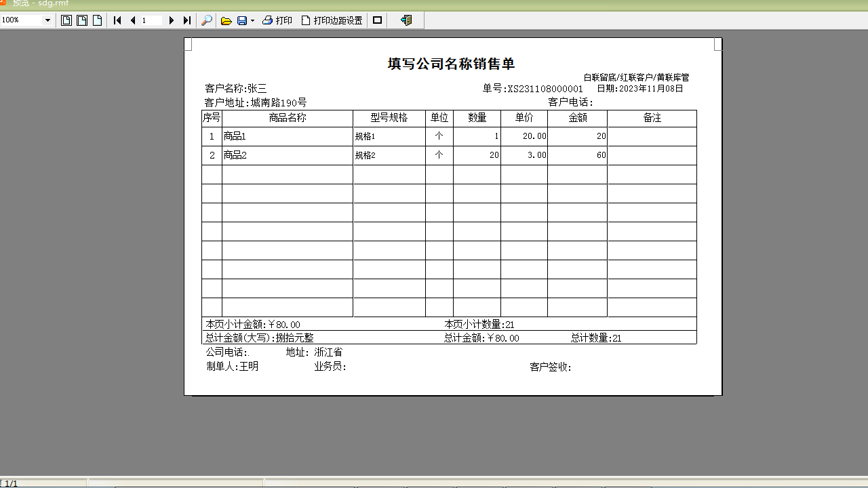Select the zoom magnifier tool
The height and width of the screenshot is (488, 868).
coord(208,20)
